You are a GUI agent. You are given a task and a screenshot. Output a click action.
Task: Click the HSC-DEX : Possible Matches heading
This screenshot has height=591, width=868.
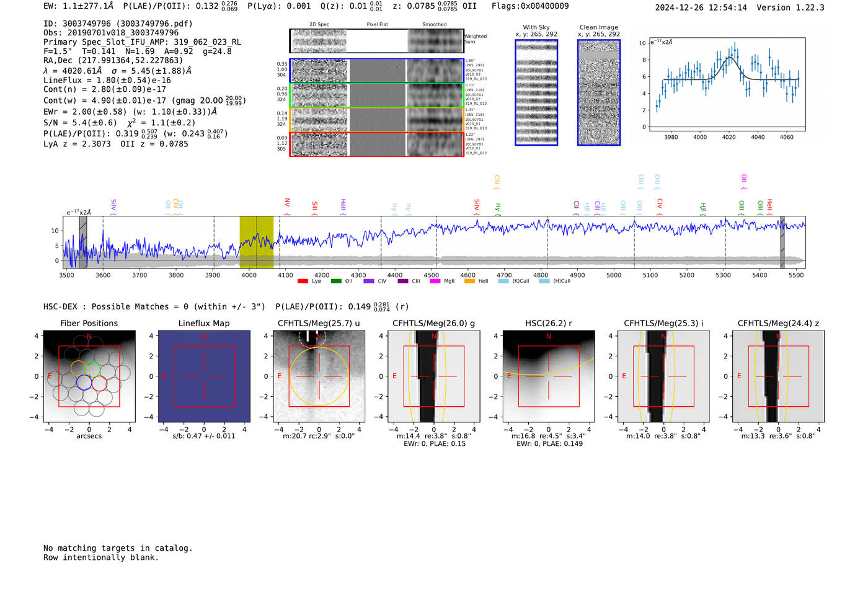pyautogui.click(x=154, y=306)
